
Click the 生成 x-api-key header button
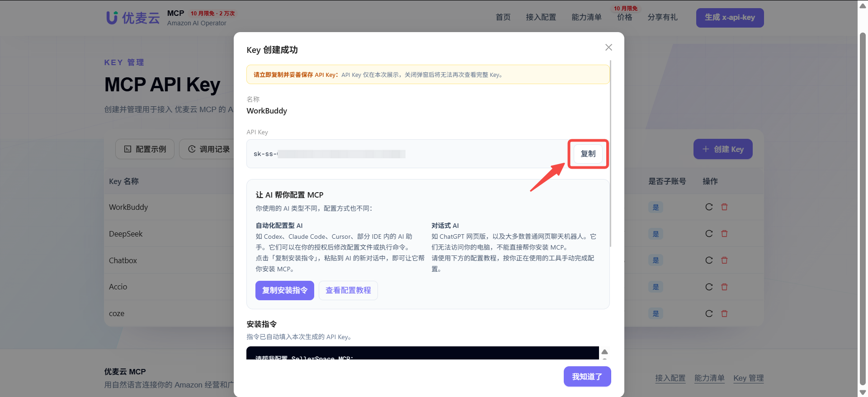(730, 18)
